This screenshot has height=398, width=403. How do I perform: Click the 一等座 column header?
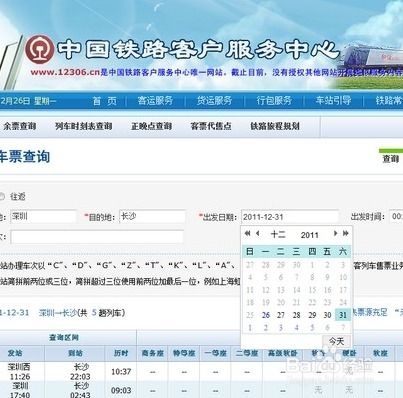click(215, 353)
